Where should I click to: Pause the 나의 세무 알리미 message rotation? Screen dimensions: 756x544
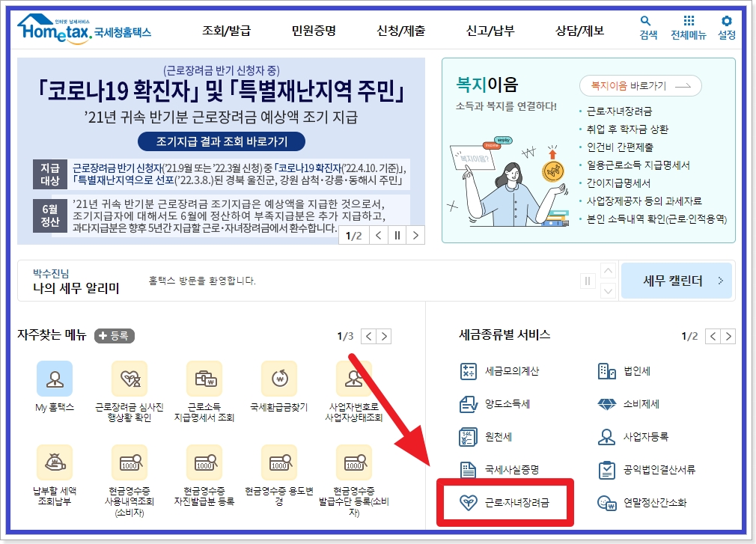(590, 280)
